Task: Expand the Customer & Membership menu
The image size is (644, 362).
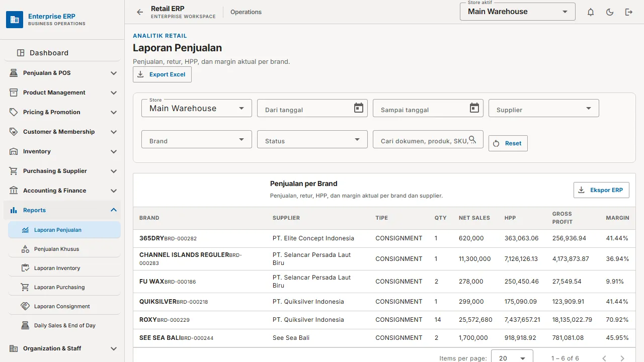Action: [62, 132]
